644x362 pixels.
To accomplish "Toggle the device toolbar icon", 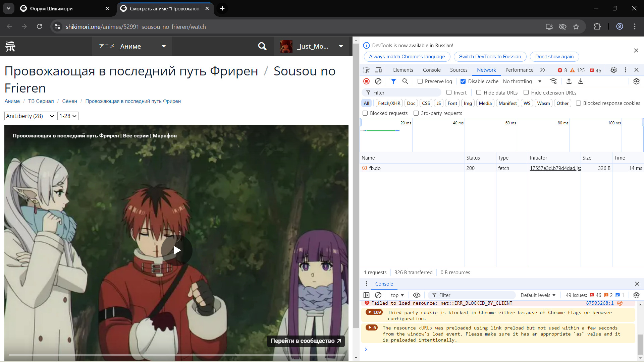I will pyautogui.click(x=378, y=70).
